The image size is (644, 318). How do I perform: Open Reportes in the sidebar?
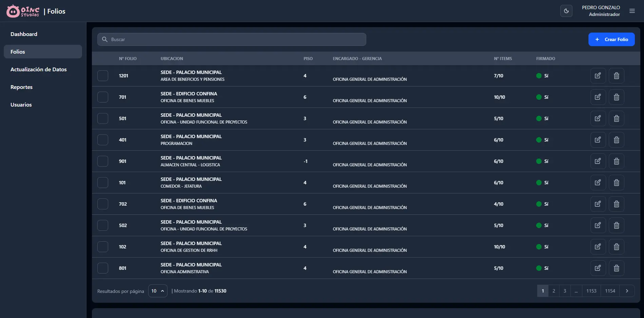click(x=21, y=87)
